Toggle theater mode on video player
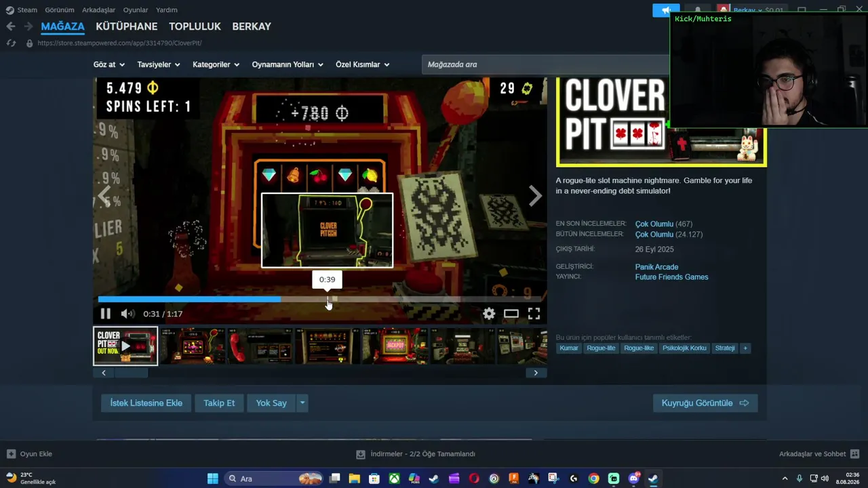This screenshot has height=488, width=868. (x=511, y=314)
